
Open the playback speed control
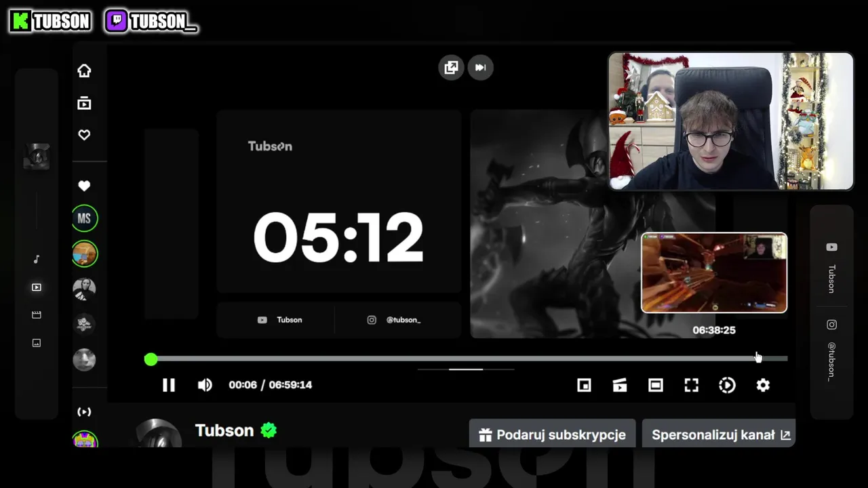click(727, 385)
